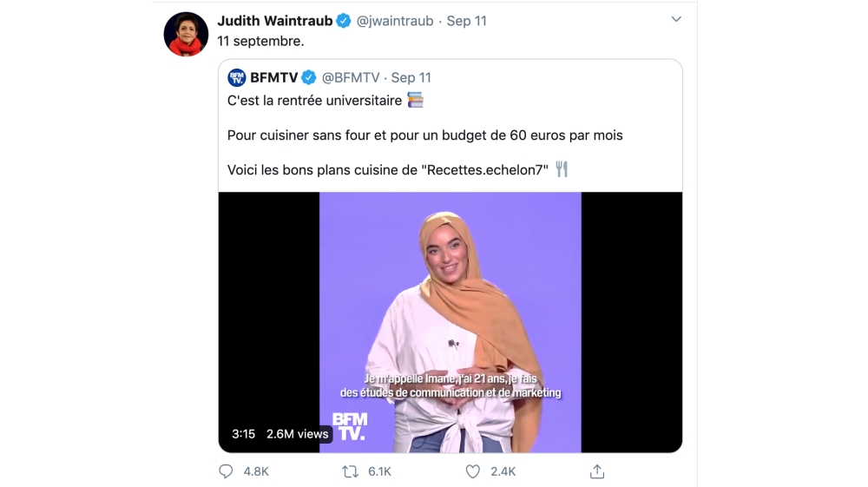Play the BFMTV video of Imane
Screen dimensions: 868x487
click(450, 322)
